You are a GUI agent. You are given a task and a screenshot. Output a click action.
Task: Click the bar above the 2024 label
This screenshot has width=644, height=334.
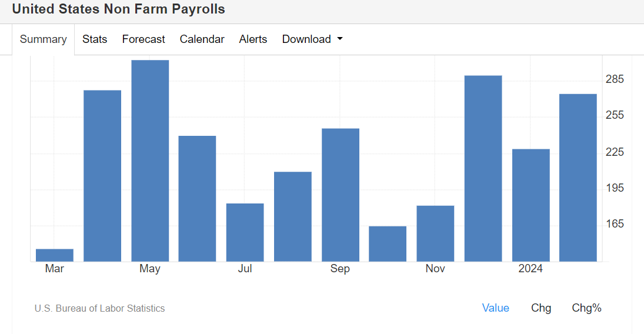(530, 205)
